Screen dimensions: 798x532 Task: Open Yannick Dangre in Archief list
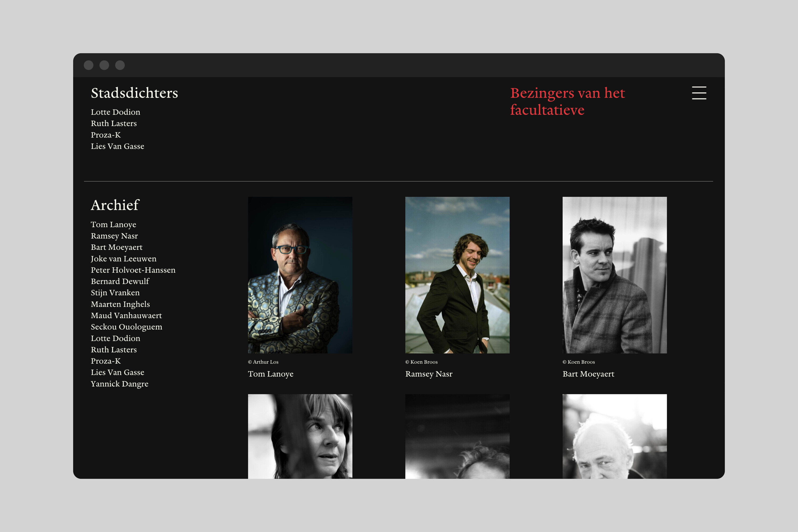pos(119,384)
